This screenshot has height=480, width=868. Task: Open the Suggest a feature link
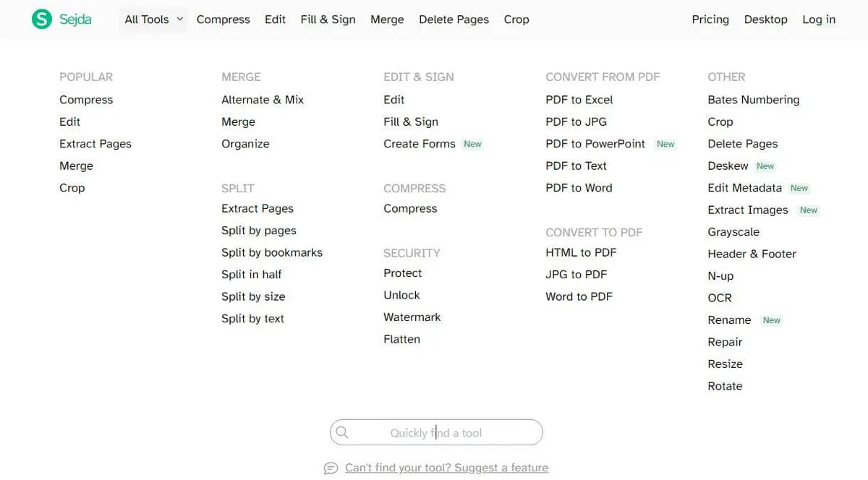pos(447,468)
